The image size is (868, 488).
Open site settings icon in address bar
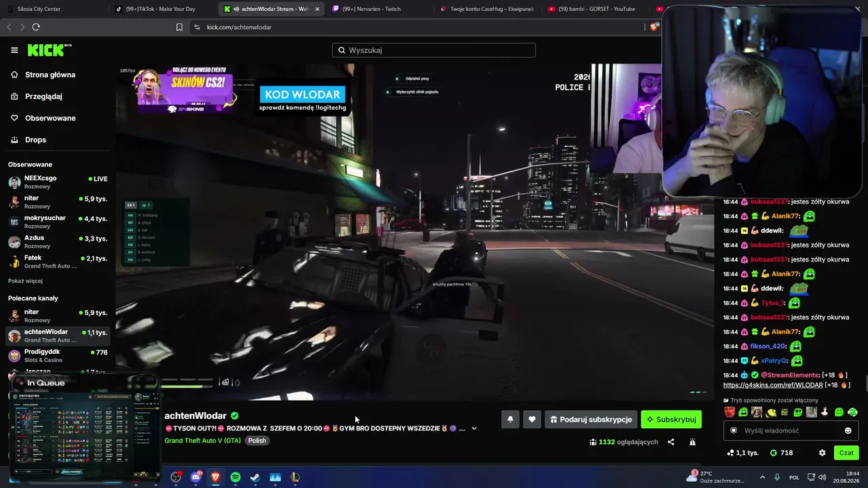(x=197, y=27)
